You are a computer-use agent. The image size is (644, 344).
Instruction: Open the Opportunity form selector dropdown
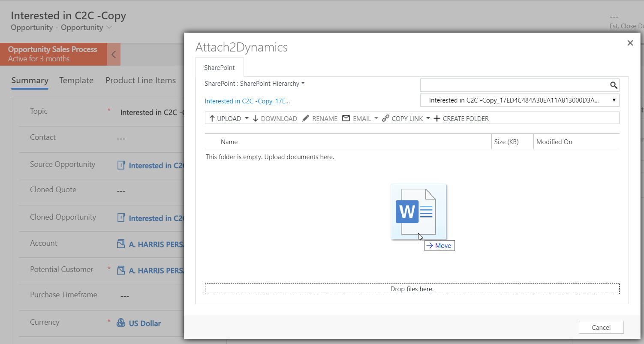tap(86, 27)
